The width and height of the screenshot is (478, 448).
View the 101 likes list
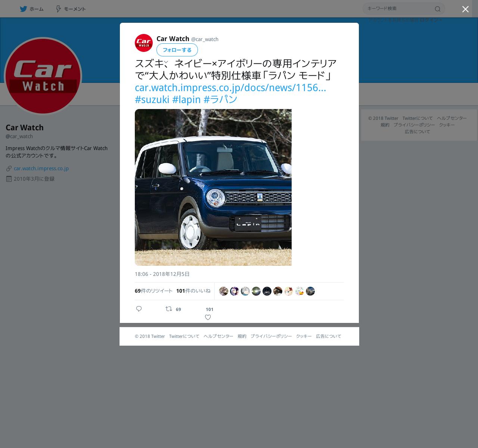point(193,291)
